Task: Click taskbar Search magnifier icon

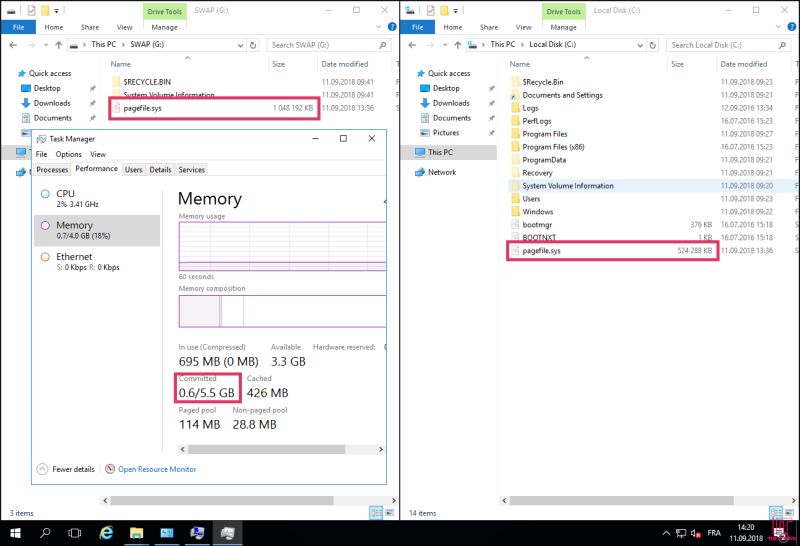Action: point(45,533)
